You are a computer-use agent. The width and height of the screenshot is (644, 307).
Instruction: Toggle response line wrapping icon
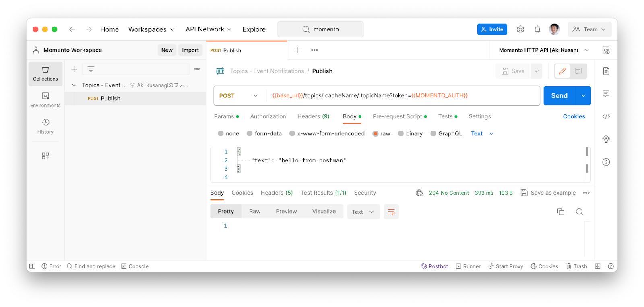click(x=391, y=212)
